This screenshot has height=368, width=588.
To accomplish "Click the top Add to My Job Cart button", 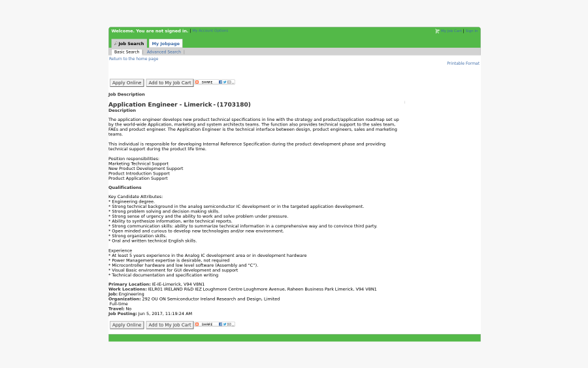I will tap(169, 82).
